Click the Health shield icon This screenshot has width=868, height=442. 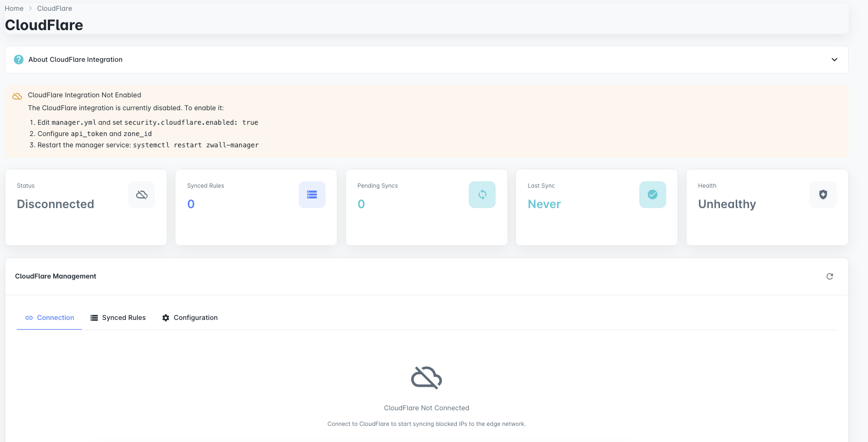pyautogui.click(x=823, y=195)
